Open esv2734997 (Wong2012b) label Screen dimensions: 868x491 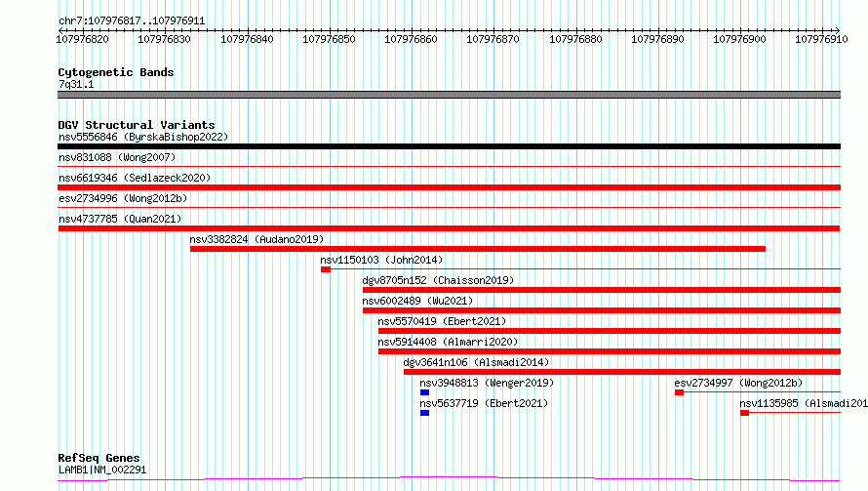pos(738,383)
